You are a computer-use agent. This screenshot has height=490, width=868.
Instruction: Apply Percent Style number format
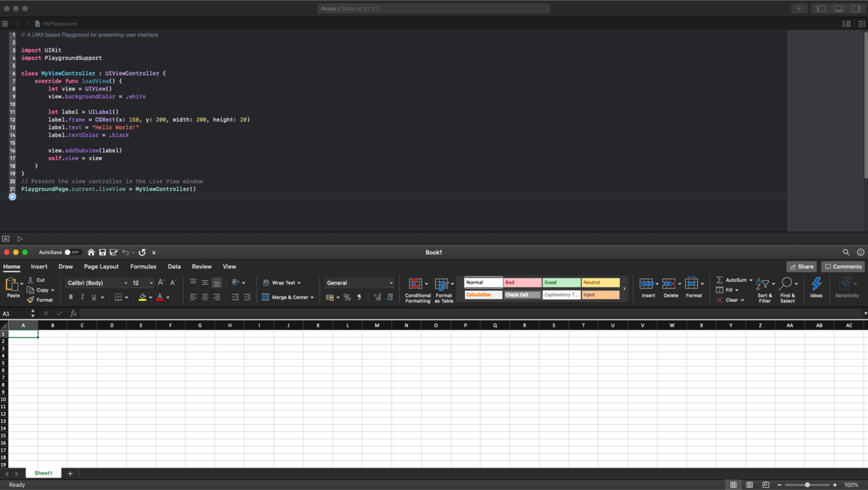click(347, 297)
